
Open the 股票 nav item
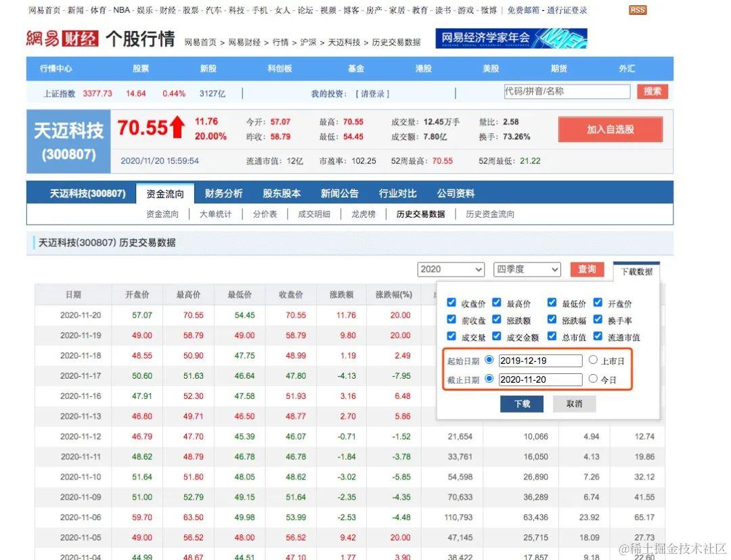(x=141, y=68)
